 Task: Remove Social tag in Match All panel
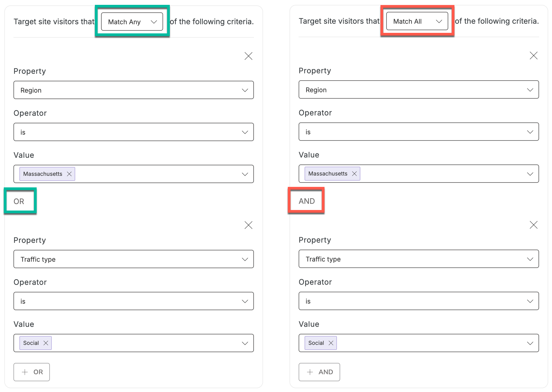(x=331, y=343)
